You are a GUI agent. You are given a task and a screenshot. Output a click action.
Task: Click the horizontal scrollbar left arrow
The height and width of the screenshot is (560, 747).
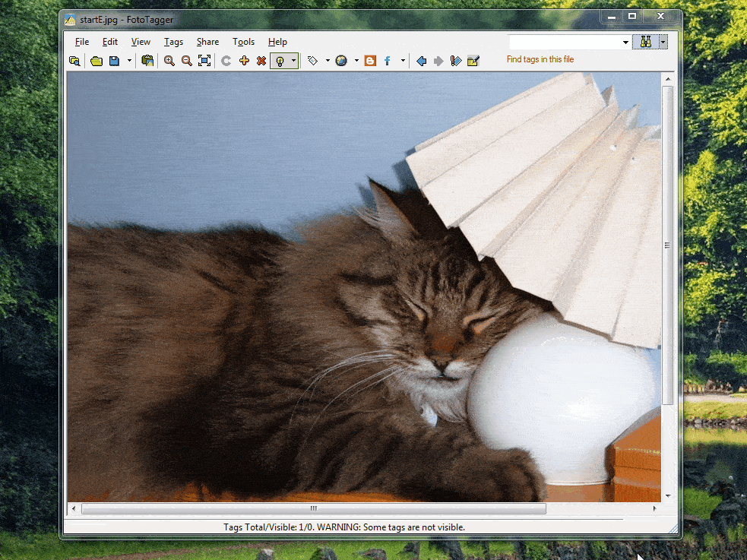[74, 508]
